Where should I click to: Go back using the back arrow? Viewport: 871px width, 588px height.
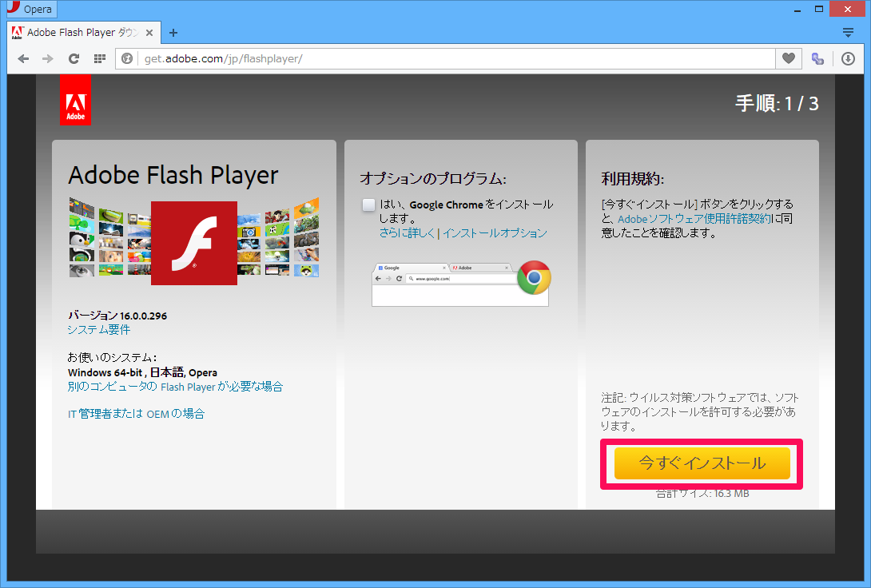[23, 58]
